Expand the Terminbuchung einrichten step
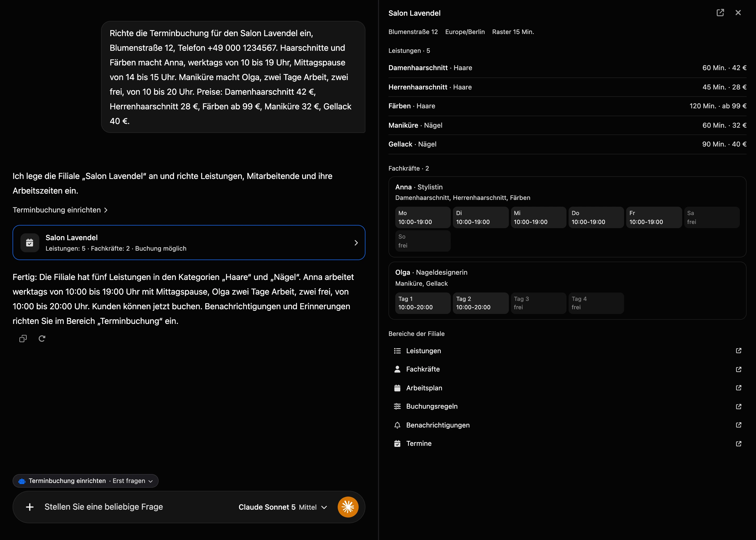The image size is (756, 540). (x=60, y=210)
